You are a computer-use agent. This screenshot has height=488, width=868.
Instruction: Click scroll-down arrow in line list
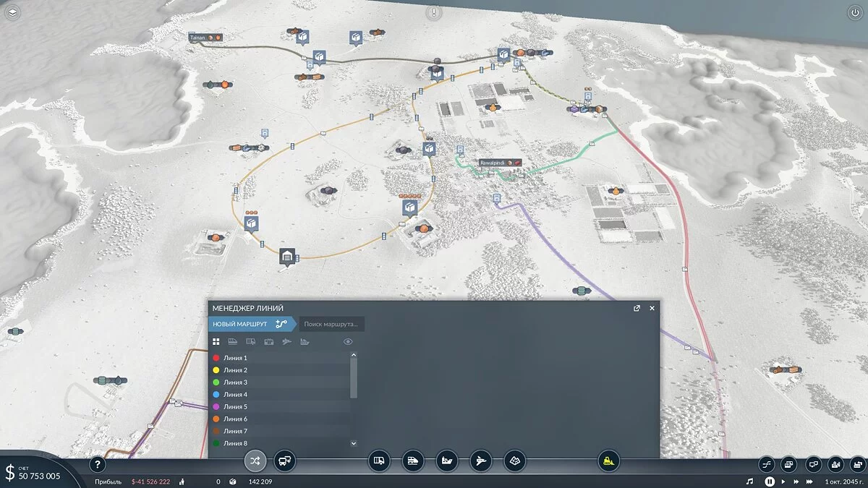point(354,443)
